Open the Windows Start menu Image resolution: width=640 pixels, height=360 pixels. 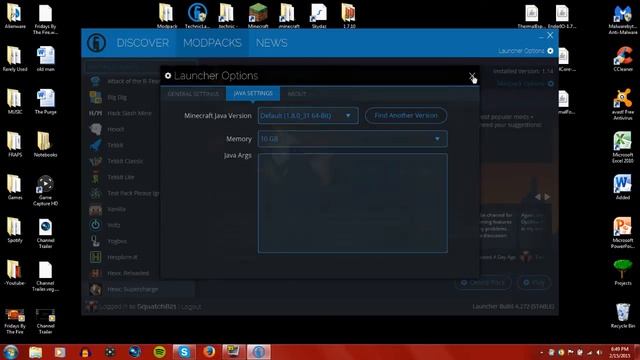(11, 352)
